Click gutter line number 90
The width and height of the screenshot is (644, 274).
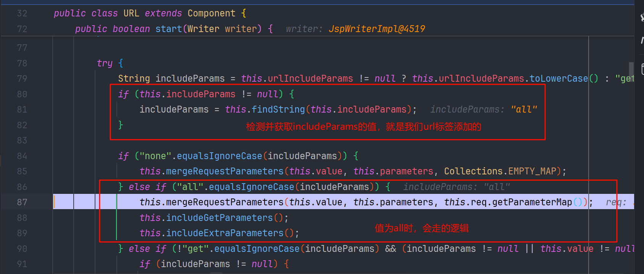22,249
